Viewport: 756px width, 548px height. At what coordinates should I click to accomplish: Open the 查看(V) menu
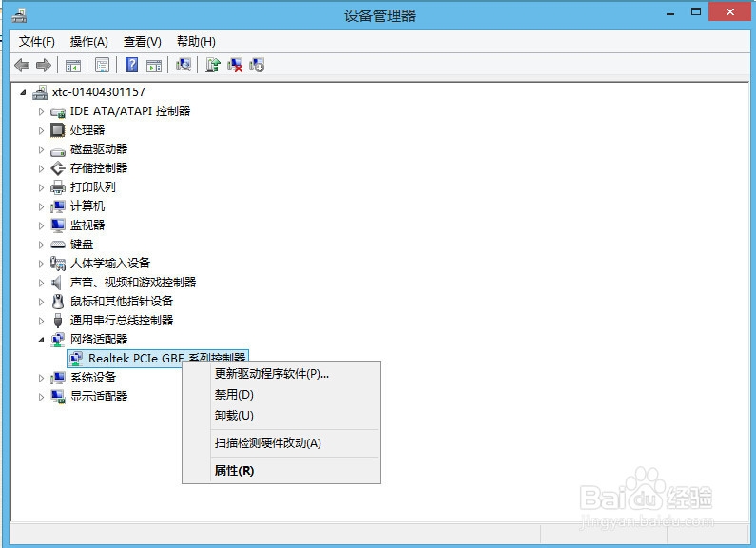click(143, 42)
